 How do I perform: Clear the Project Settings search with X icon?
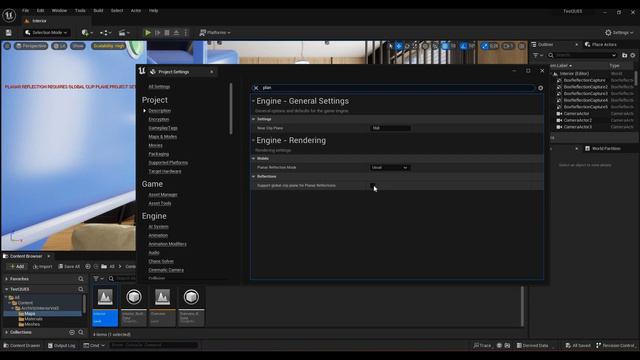coord(256,88)
